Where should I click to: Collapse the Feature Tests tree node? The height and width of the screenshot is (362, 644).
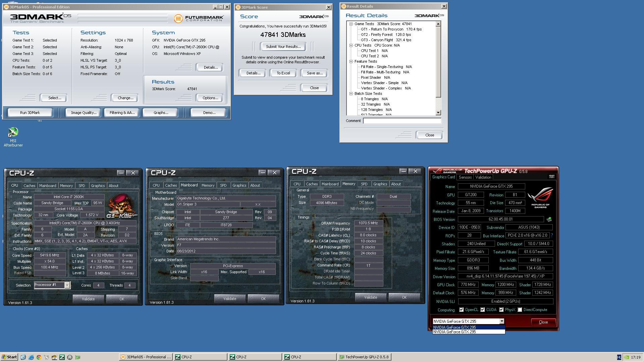[351, 61]
